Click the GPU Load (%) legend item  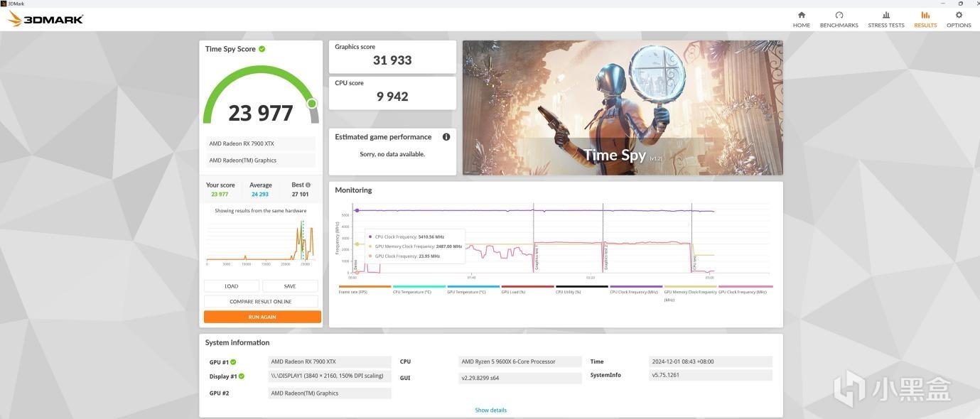[527, 289]
